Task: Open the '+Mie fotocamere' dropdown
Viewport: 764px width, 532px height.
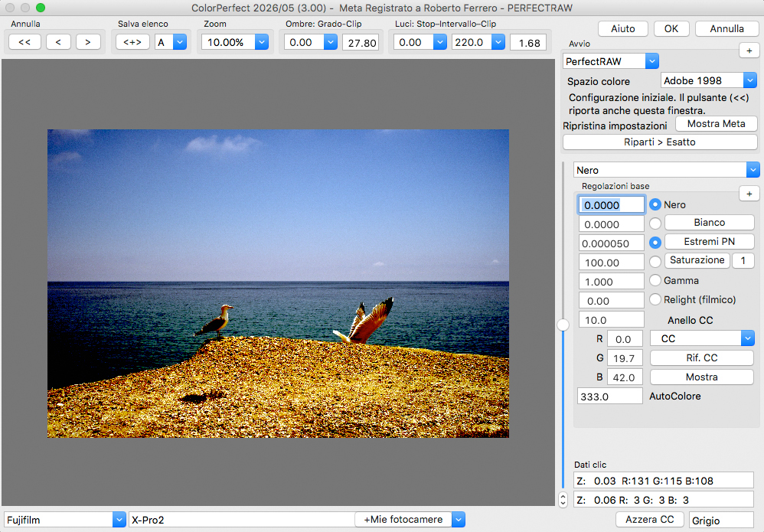Action: click(458, 520)
